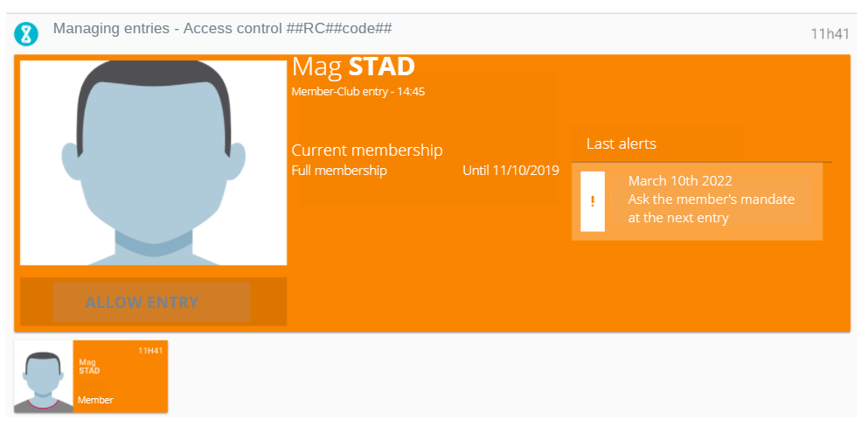Click the Current membership heading

pos(367,150)
